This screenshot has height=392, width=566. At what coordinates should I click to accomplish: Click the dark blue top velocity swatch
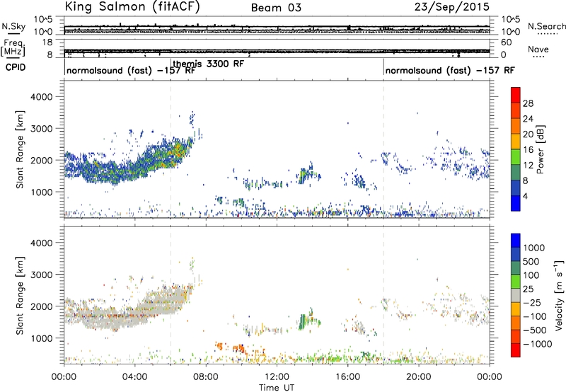(x=516, y=241)
